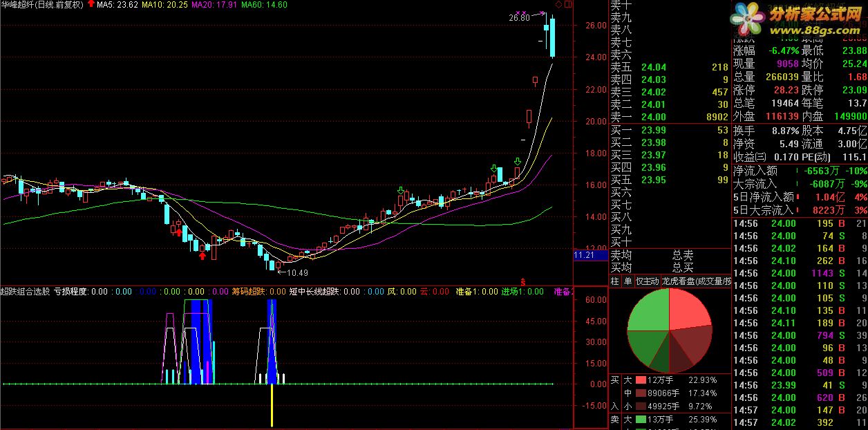This screenshot has width=868, height=430.
Task: Click the lowest red buy arrow under the candles
Action: [202, 256]
